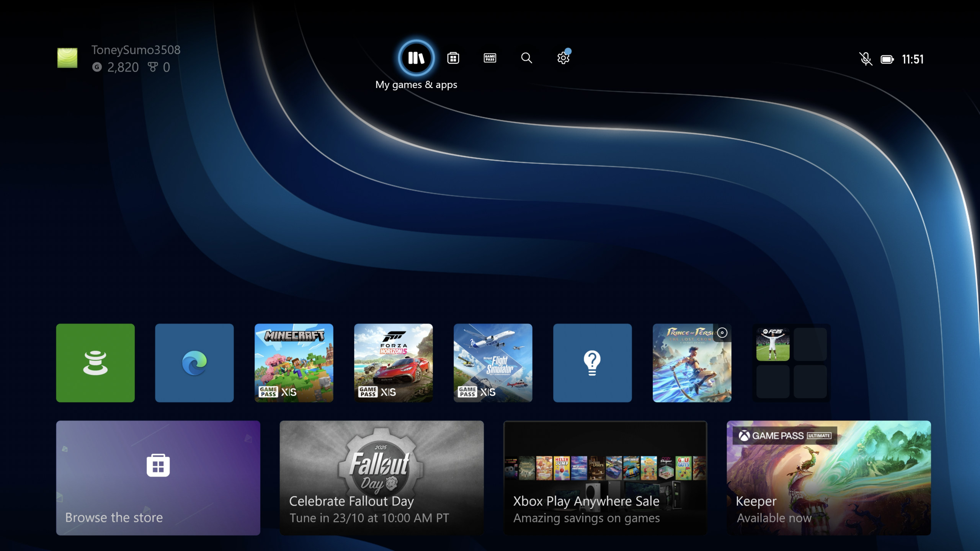Launch the Forza Horizon 5 tile
Screen dimensions: 980x551
tap(394, 363)
